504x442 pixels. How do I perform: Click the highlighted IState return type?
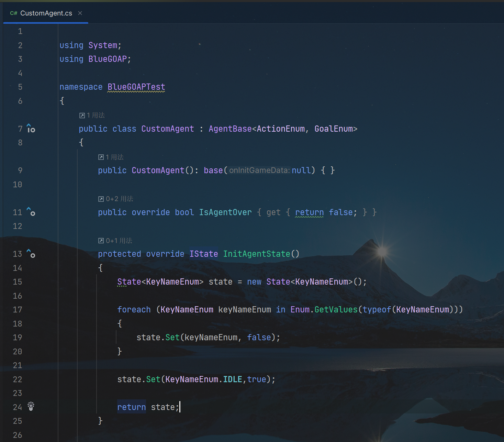coord(203,254)
